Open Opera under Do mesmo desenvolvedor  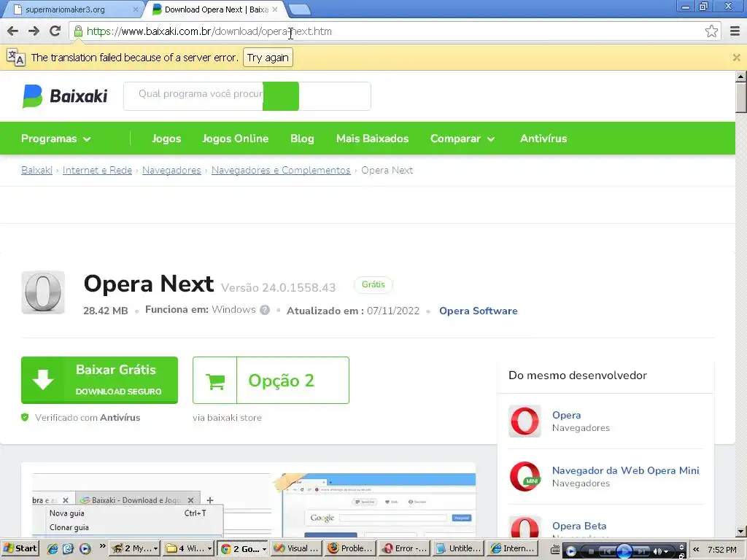(566, 415)
